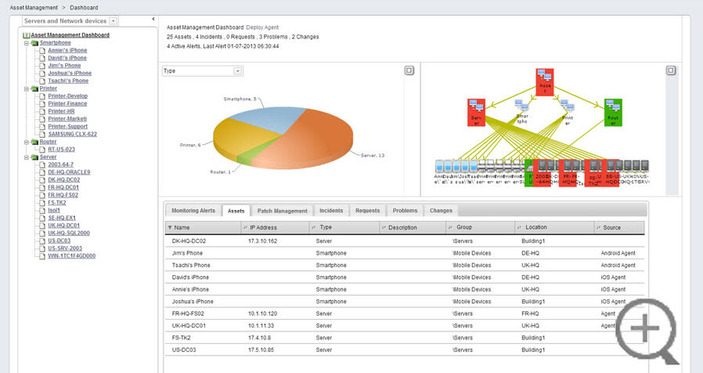Click the Deploy Agent link
The height and width of the screenshot is (373, 703).
point(262,27)
